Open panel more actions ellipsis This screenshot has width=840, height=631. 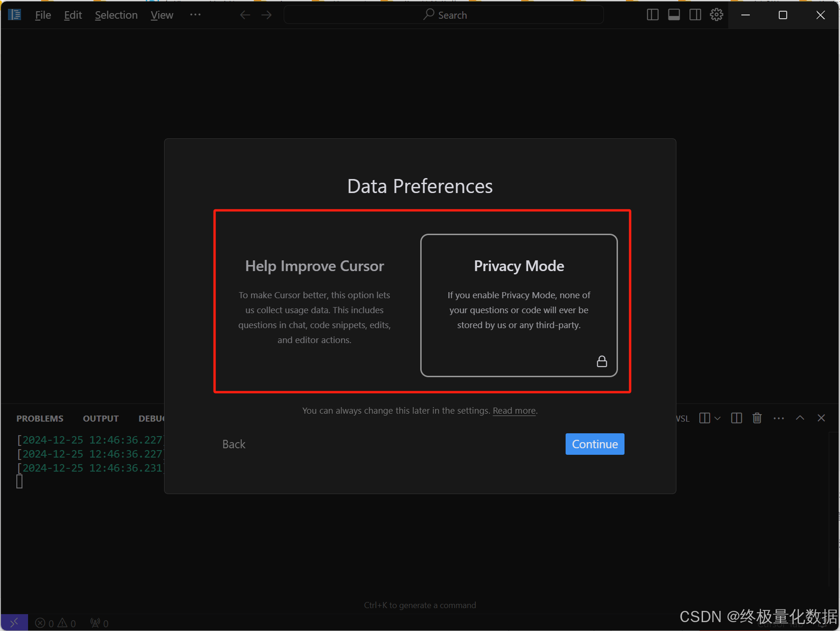click(x=779, y=418)
